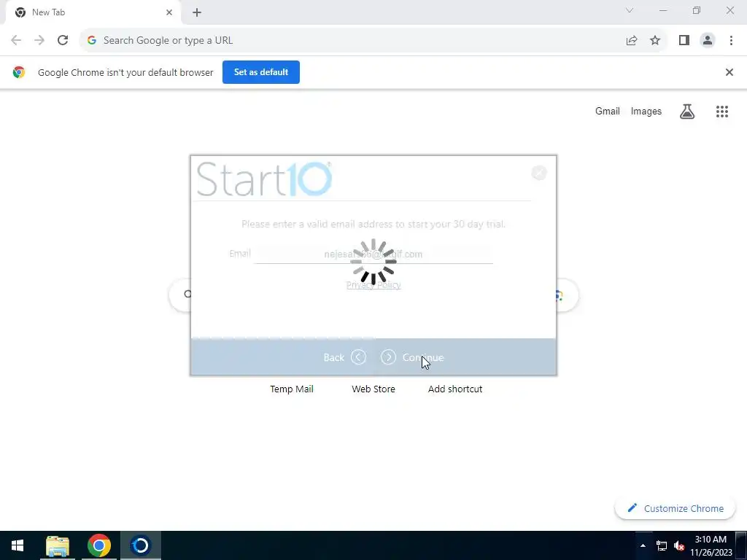Expand the tab search dropdown arrow

(630, 10)
